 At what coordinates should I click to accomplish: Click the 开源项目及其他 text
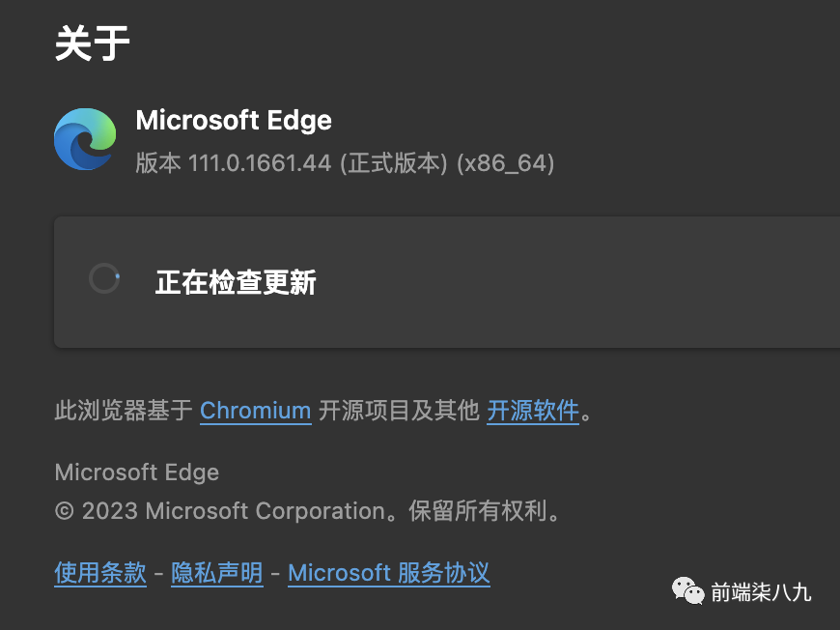(399, 411)
